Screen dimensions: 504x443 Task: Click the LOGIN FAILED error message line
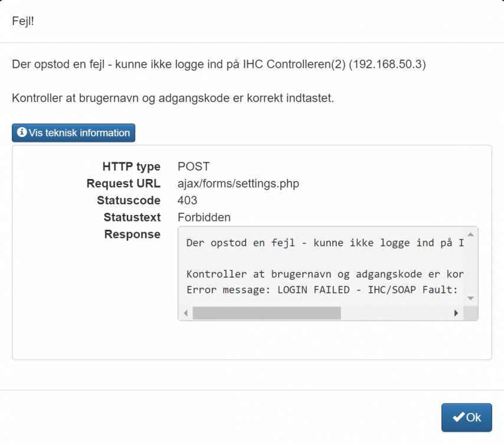(323, 290)
